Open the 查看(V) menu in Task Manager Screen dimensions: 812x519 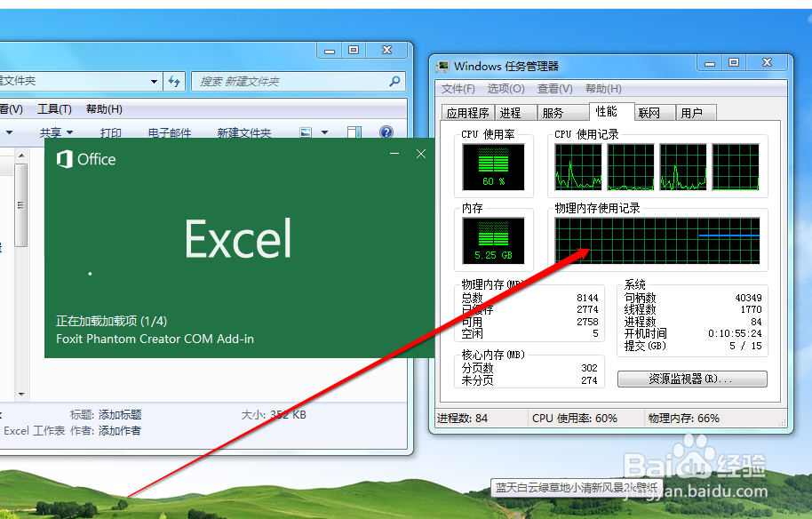click(x=554, y=89)
